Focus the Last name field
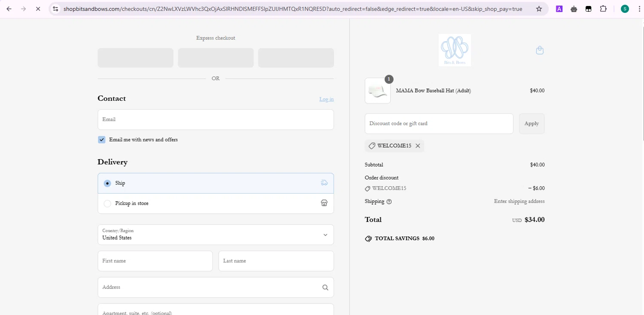This screenshot has height=315, width=644. pos(276,261)
